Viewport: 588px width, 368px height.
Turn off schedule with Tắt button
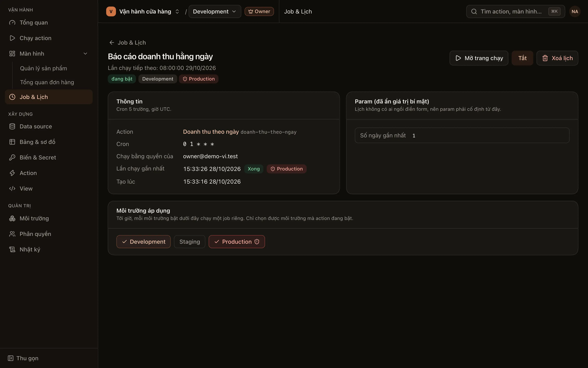point(522,58)
